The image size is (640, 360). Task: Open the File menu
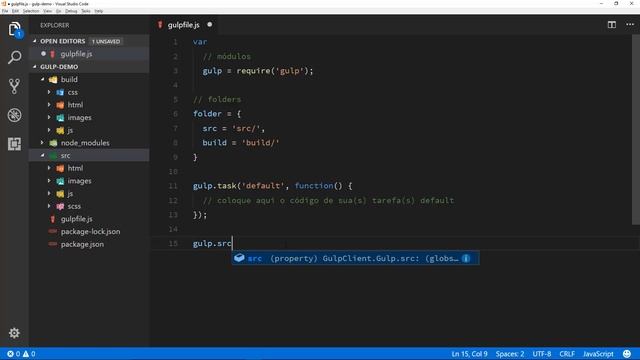click(5, 11)
